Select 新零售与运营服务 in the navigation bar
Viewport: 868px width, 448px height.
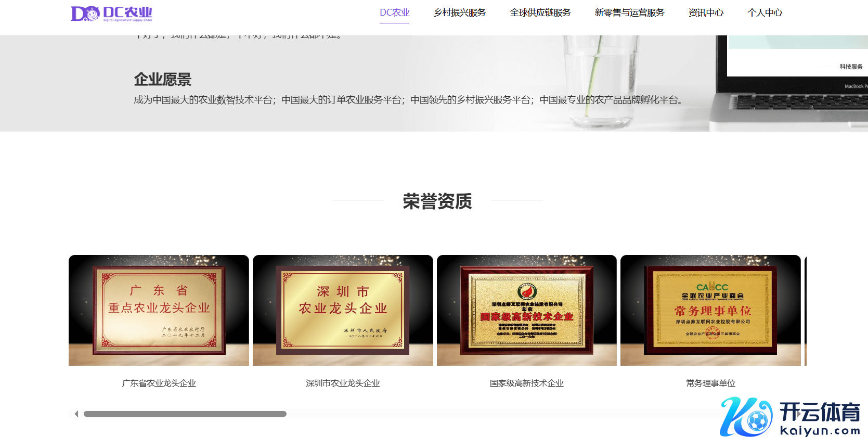(x=629, y=12)
